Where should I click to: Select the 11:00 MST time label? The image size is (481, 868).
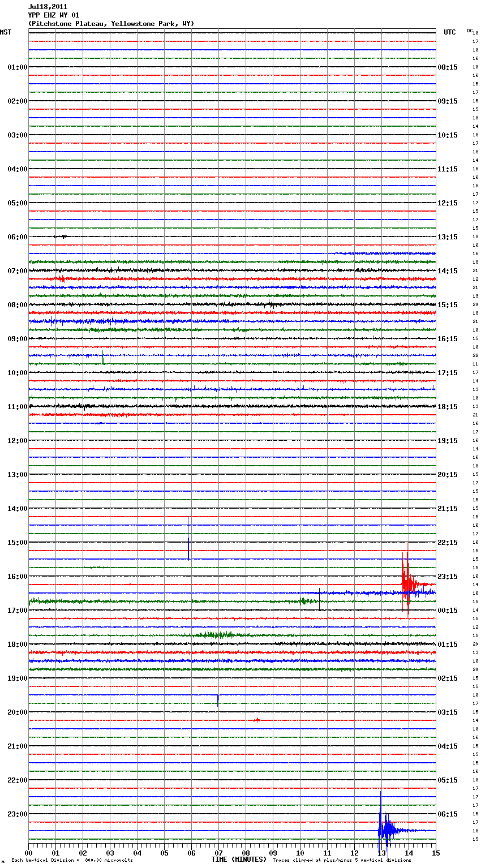pyautogui.click(x=17, y=407)
